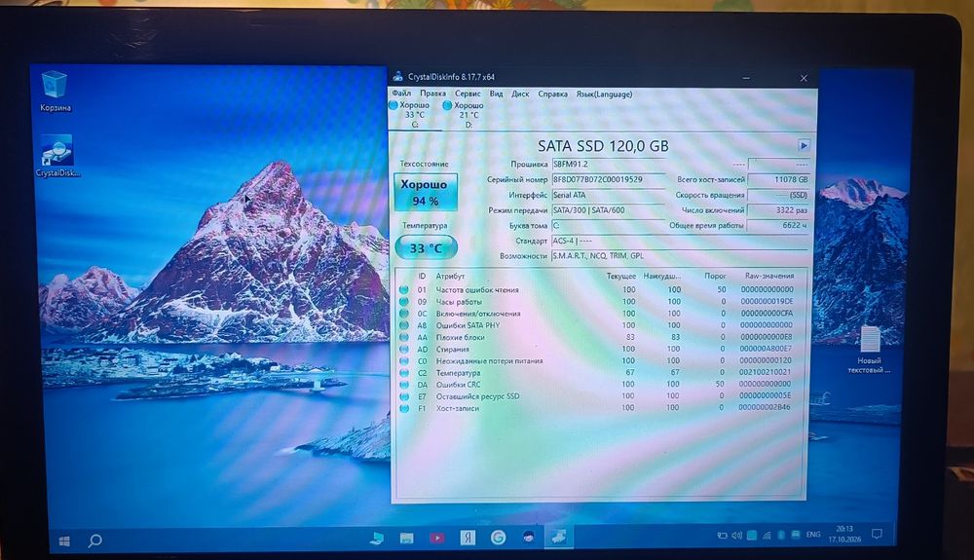Open File Explorer from the taskbar
Viewport: 974px width, 560px height.
coord(407,538)
